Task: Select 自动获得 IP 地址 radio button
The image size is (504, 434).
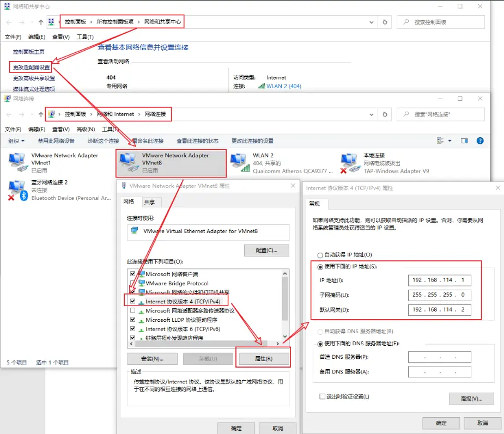Action: click(x=320, y=255)
